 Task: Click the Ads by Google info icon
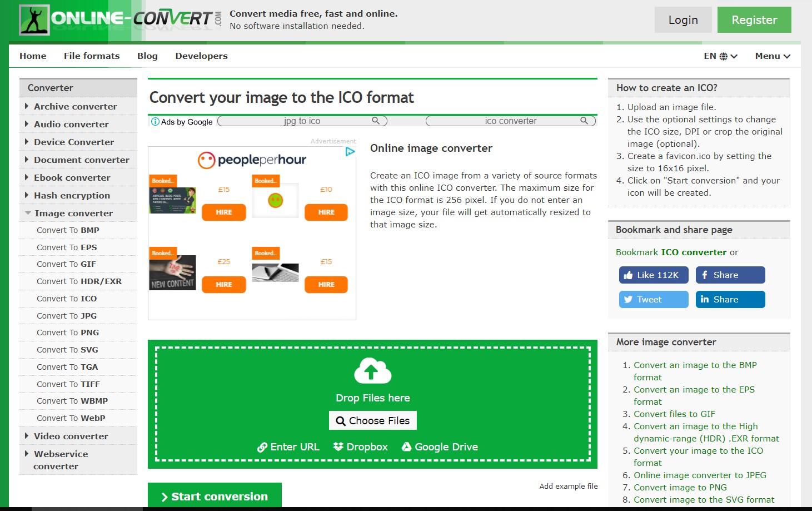(x=155, y=122)
